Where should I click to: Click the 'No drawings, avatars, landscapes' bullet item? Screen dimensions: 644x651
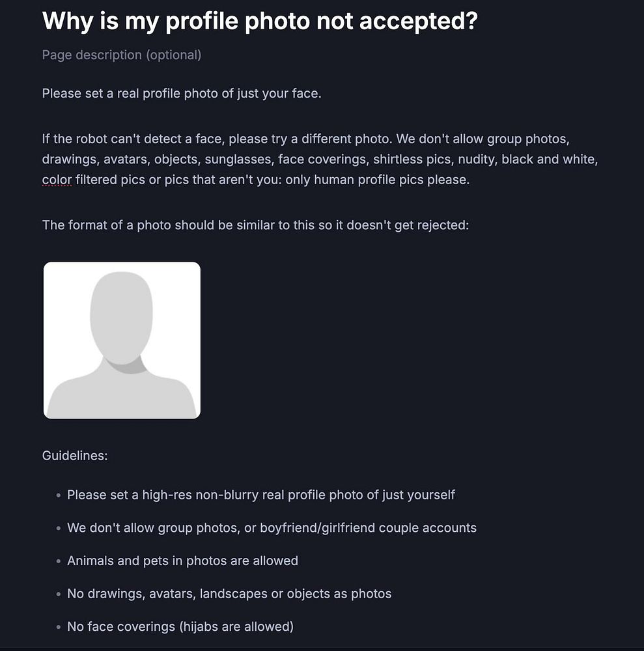(x=229, y=594)
